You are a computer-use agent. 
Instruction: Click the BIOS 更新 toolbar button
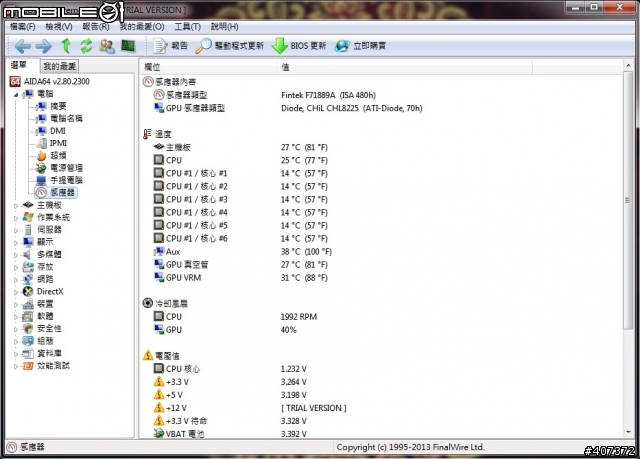point(299,46)
